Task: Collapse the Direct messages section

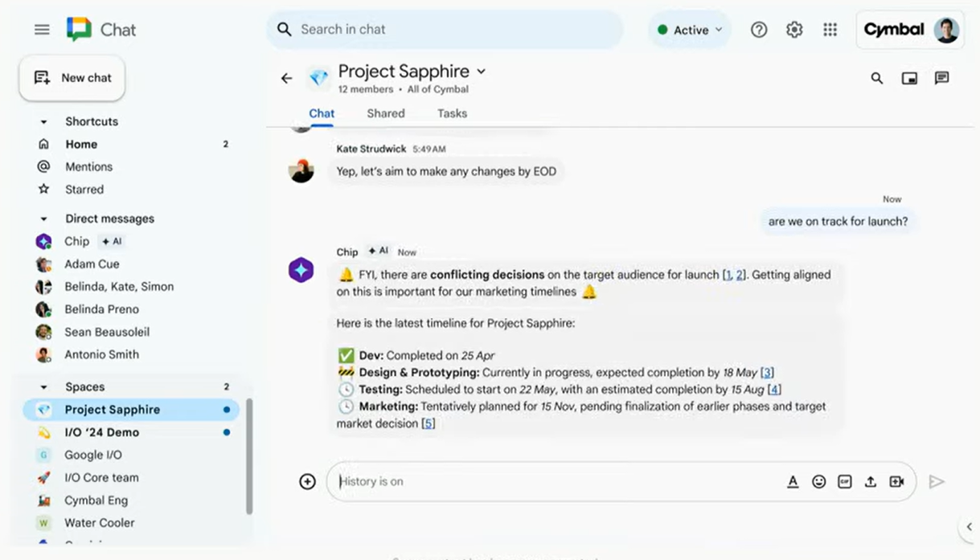Action: [44, 219]
